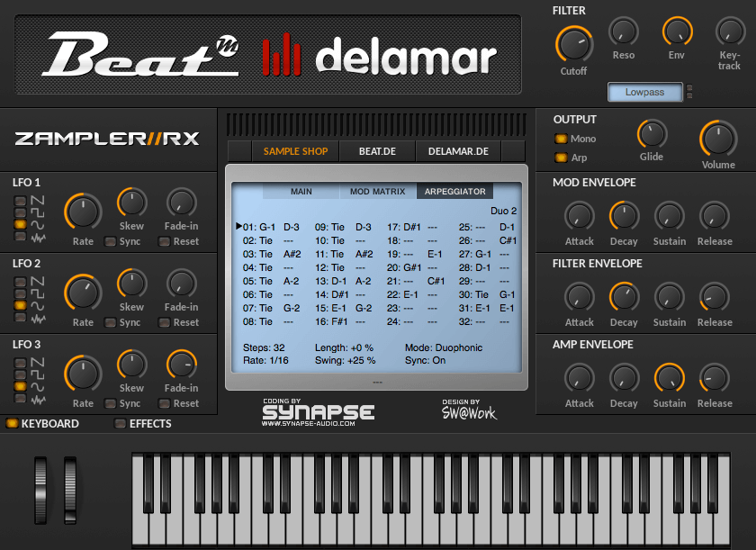Select noise waveform for LFO 3
The image size is (756, 550).
20,398
